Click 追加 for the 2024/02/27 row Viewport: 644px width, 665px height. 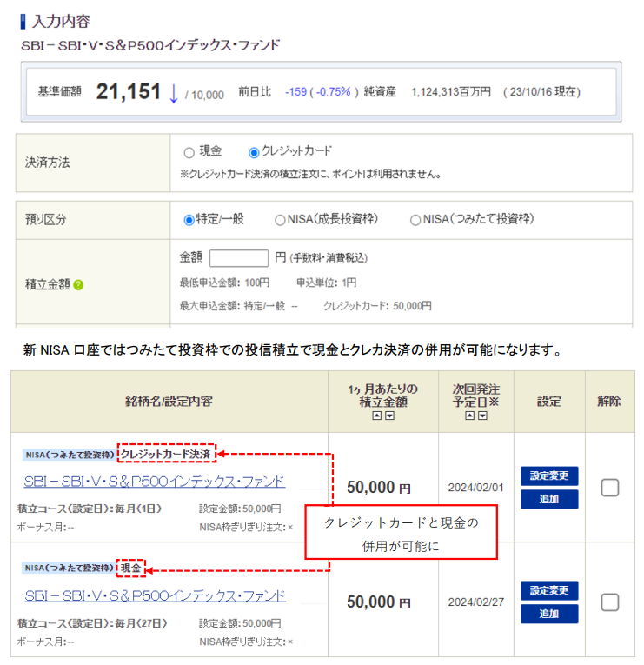click(x=549, y=614)
